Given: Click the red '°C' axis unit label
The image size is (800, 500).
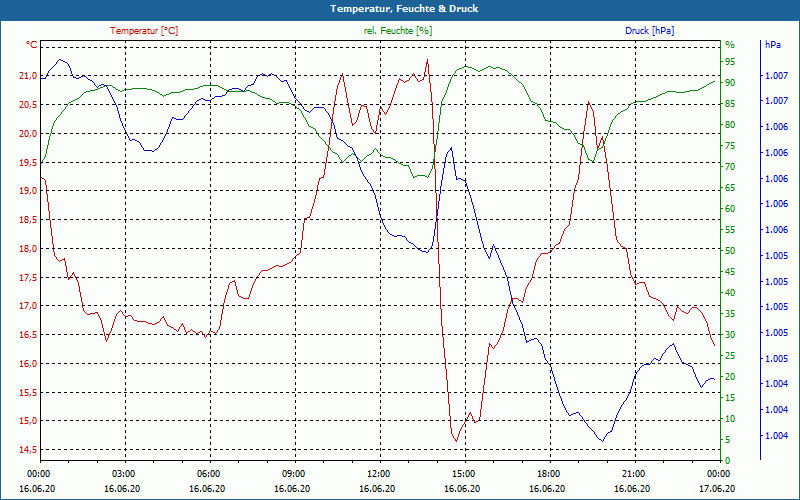Looking at the screenshot, I should pos(32,45).
